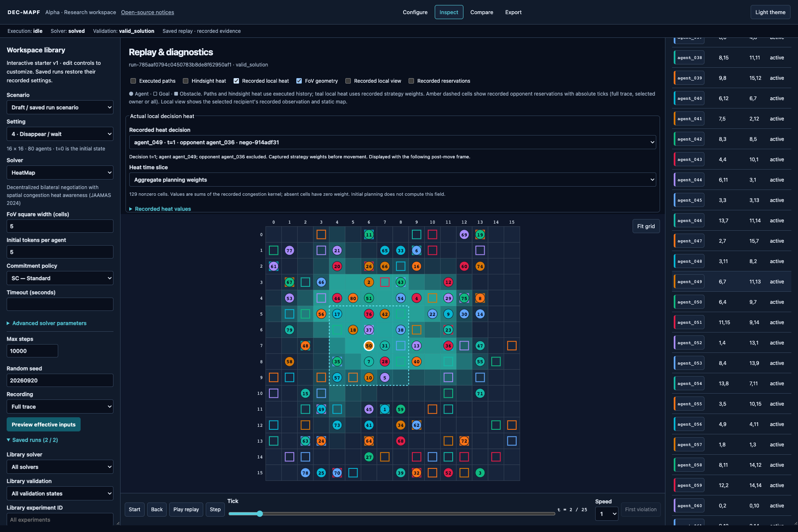Click the Step button

click(215, 510)
